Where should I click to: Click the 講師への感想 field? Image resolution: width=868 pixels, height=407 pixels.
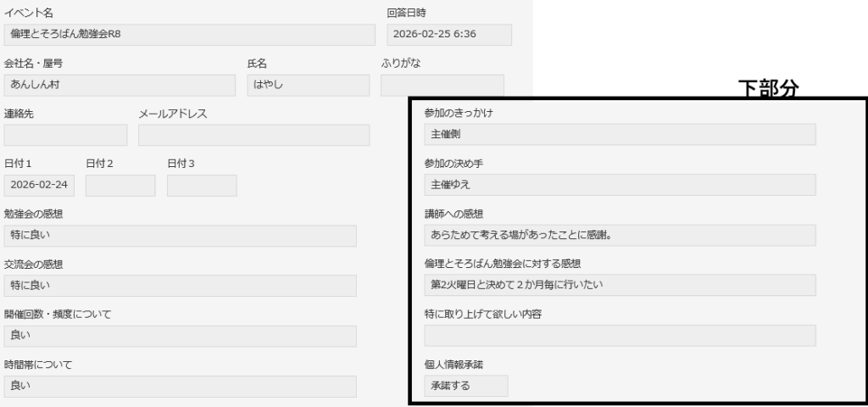620,235
